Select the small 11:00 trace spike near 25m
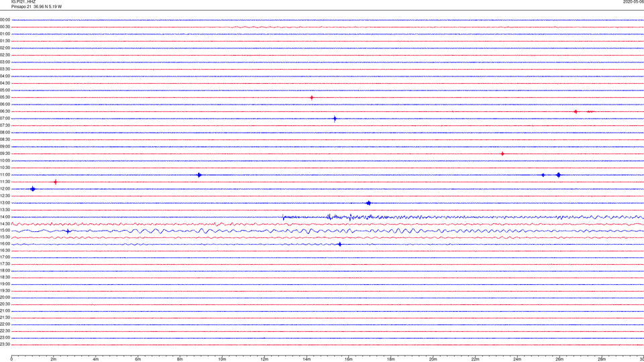The height and width of the screenshot is (362, 644). pos(543,175)
